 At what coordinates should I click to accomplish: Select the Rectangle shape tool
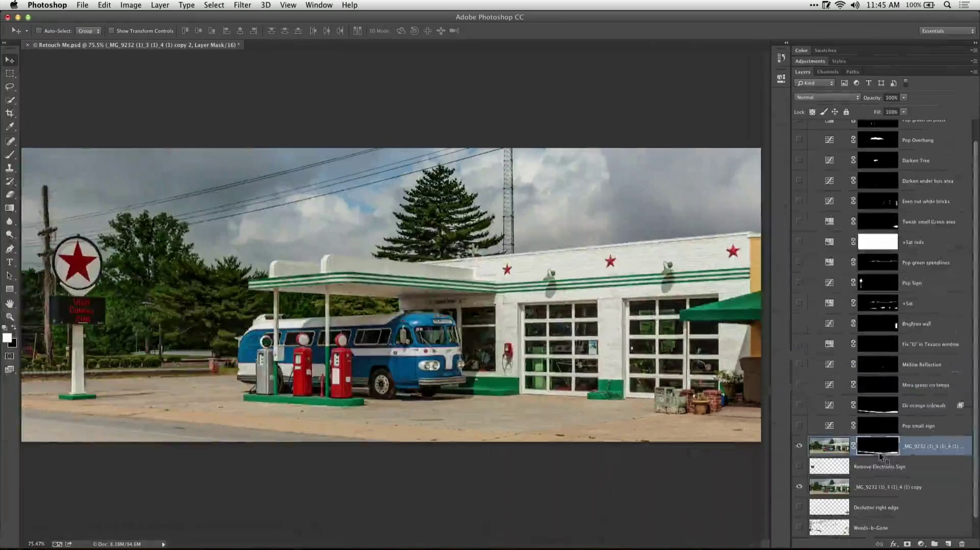10,289
